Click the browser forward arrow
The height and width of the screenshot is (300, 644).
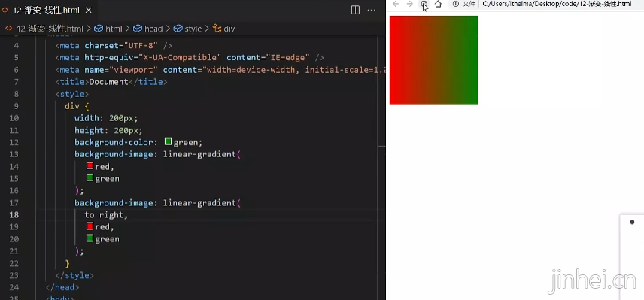pos(409,4)
